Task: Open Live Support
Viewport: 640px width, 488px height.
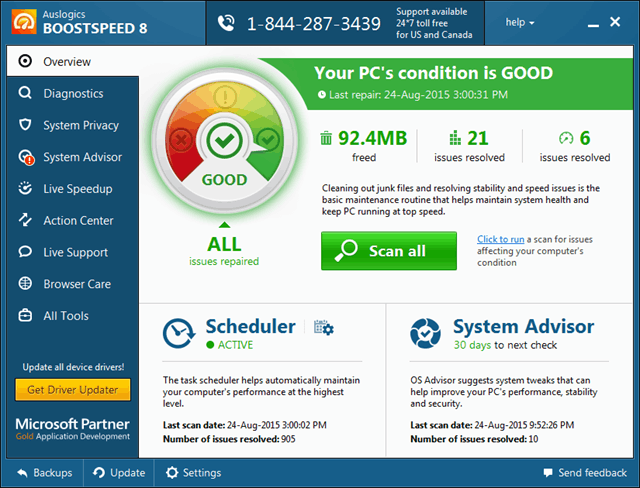Action: 73,252
